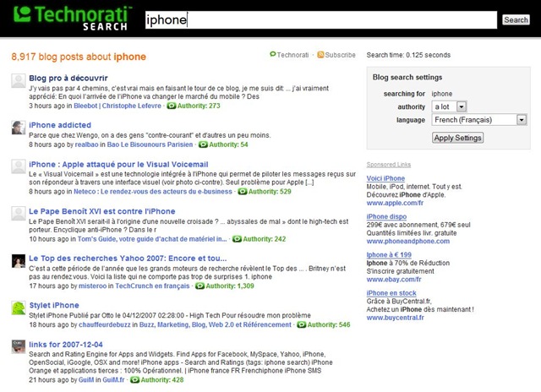Open the www.buycentral.fr ad URL
Viewport: 541px width, 392px height.
(x=395, y=318)
